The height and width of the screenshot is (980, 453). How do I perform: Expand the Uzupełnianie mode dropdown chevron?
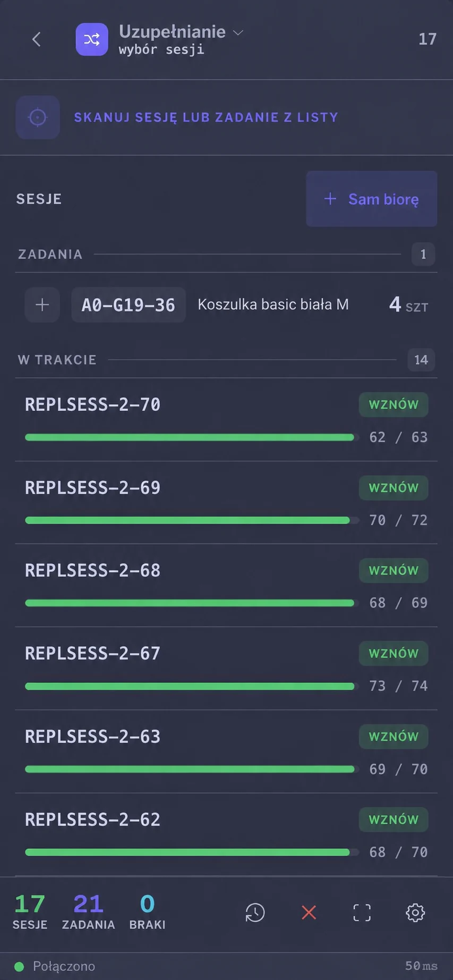pos(238,32)
